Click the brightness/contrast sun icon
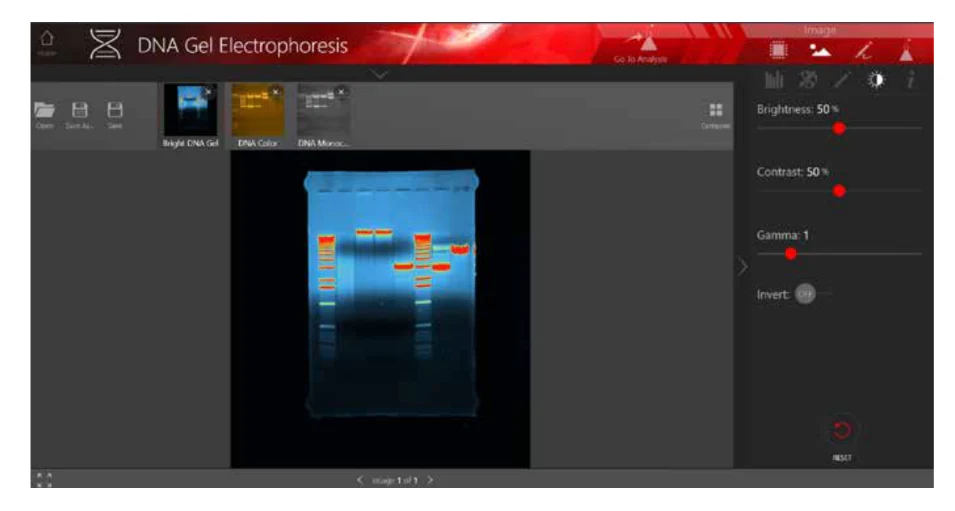This screenshot has width=955, height=511. pos(876,82)
